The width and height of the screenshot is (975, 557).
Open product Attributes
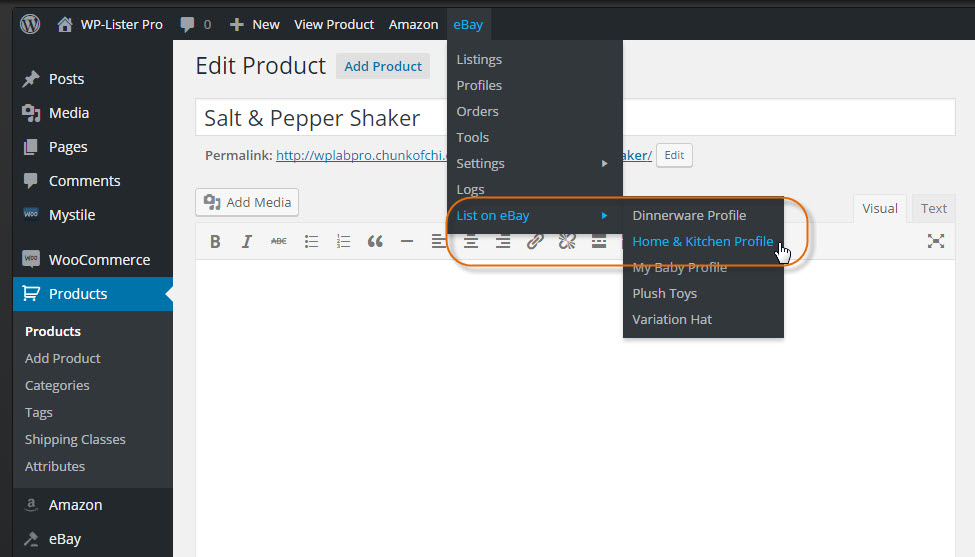tap(55, 466)
